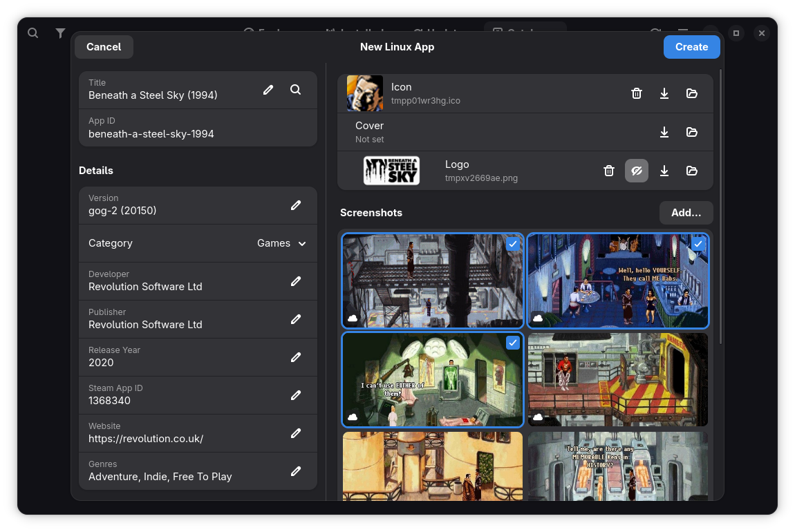Edit the Release Year pencil
The width and height of the screenshot is (795, 532).
(296, 357)
